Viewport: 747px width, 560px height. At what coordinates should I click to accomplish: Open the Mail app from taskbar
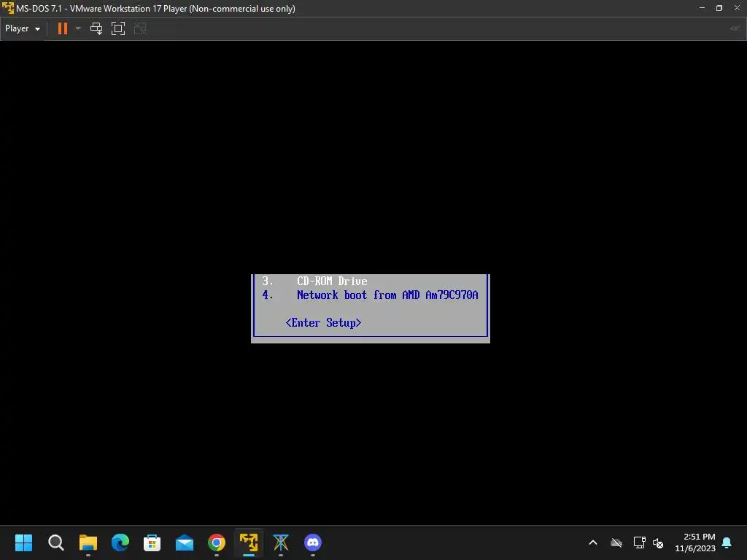point(185,542)
